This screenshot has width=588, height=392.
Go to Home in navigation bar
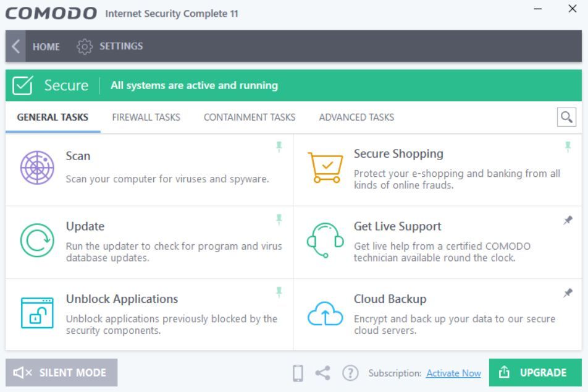point(46,46)
